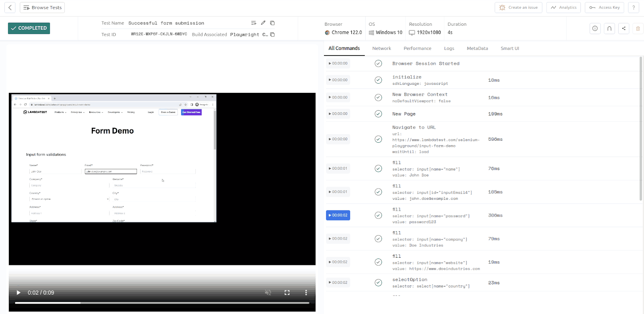Play the test video
Screen dimensions: 644x314
18,293
